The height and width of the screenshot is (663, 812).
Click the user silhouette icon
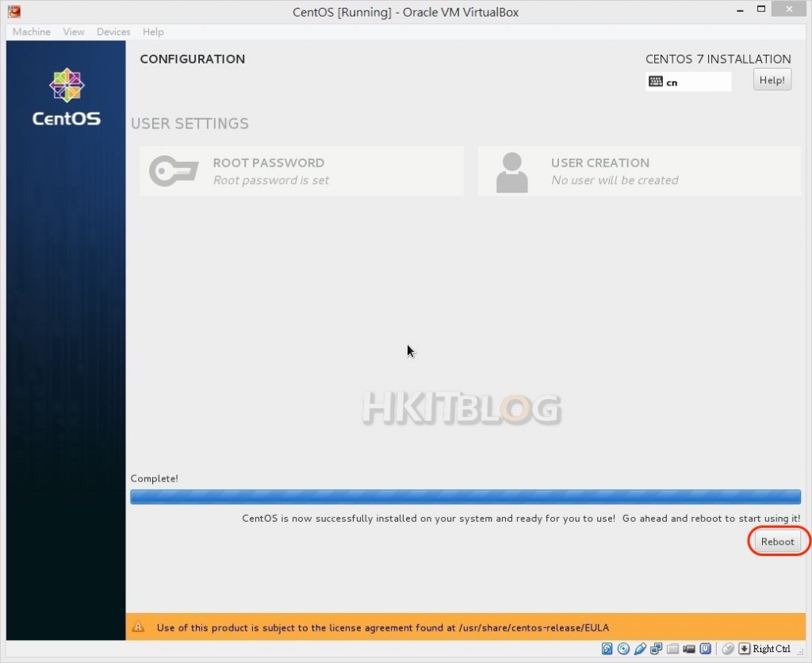pyautogui.click(x=511, y=172)
